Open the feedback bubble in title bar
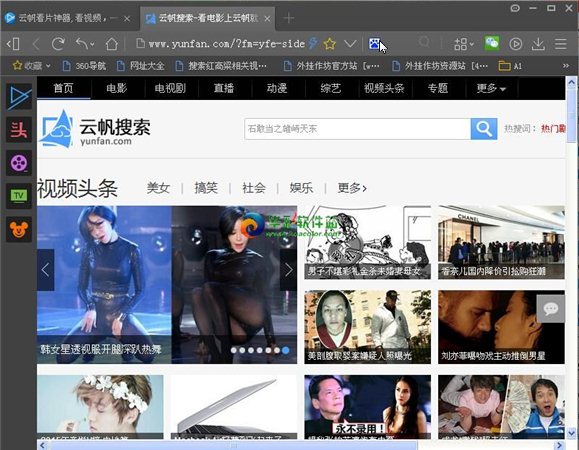The height and width of the screenshot is (450, 579). pyautogui.click(x=515, y=8)
